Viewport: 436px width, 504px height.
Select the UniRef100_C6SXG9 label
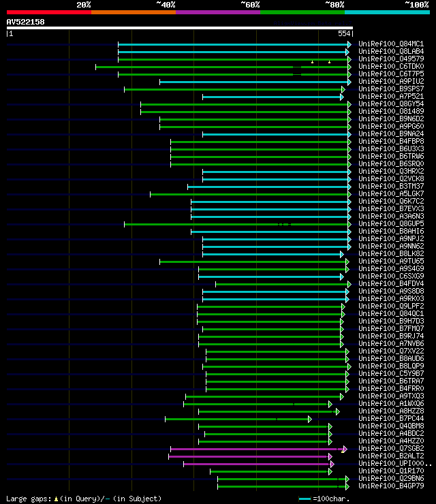coord(391,276)
